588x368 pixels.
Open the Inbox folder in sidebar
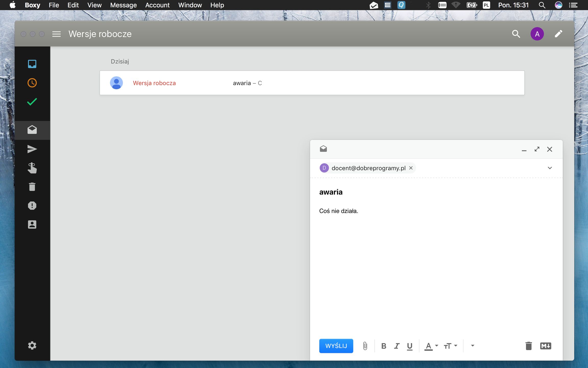pos(32,64)
